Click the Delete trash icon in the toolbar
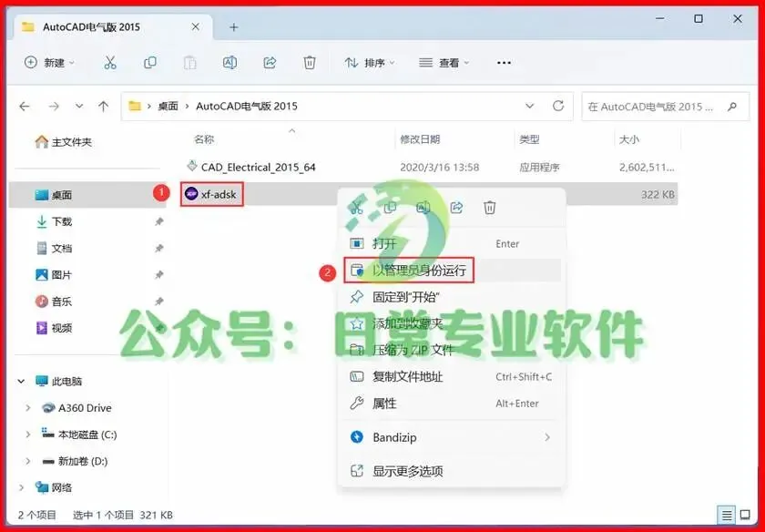Viewport: 765px width, 532px height. coord(310,63)
